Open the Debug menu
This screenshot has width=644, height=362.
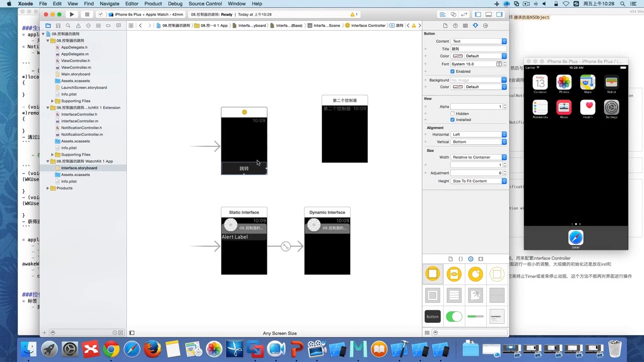175,4
